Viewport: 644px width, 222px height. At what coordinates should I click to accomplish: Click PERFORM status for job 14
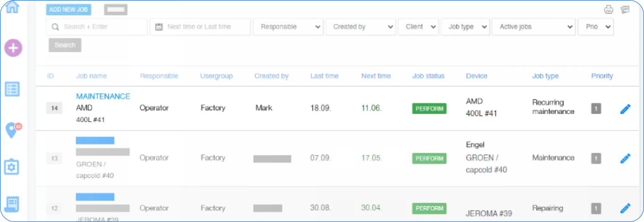(x=429, y=109)
